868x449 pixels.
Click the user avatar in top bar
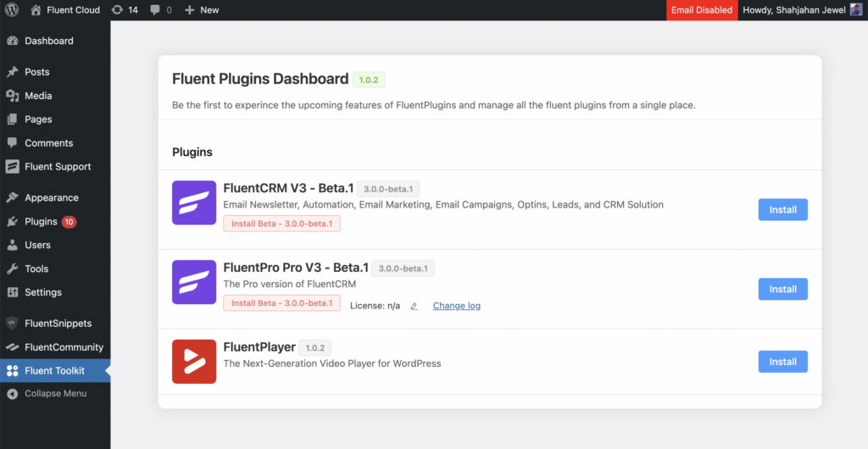click(856, 10)
